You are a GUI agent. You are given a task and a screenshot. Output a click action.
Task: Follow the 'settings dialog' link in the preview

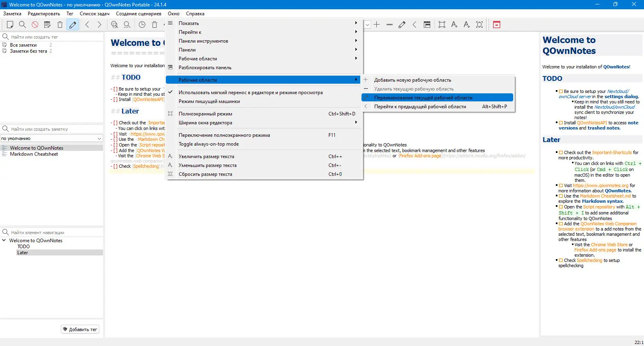621,97
